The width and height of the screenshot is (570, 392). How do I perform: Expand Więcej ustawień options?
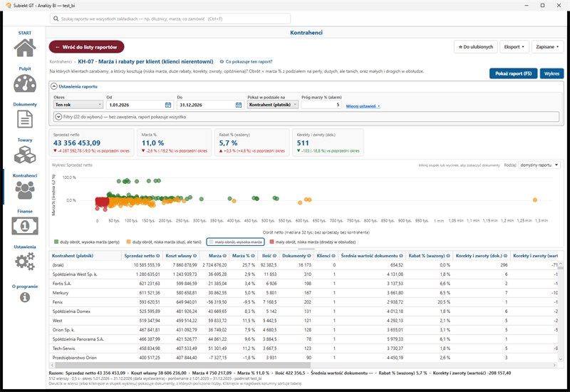click(x=363, y=106)
